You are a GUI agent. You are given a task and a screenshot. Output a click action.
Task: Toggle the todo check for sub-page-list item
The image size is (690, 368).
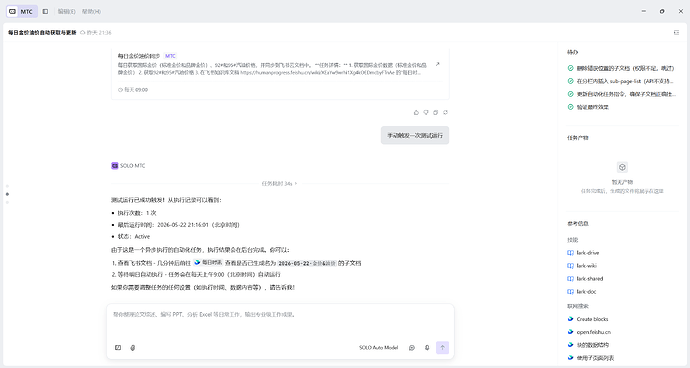click(x=571, y=81)
